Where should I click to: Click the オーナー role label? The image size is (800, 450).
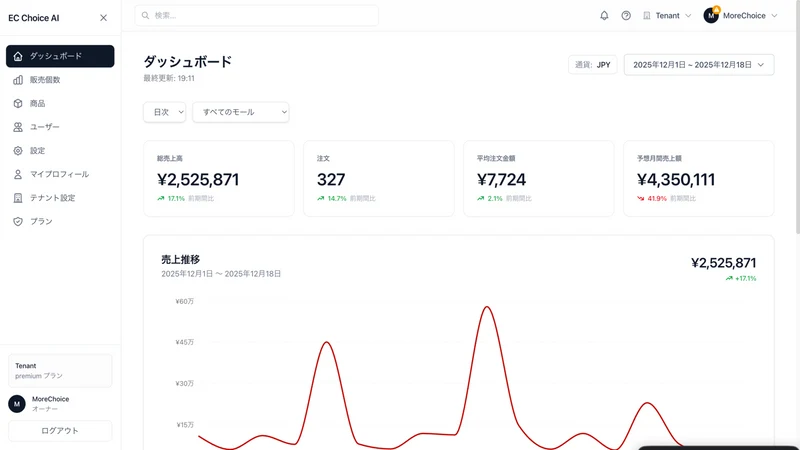click(x=45, y=409)
